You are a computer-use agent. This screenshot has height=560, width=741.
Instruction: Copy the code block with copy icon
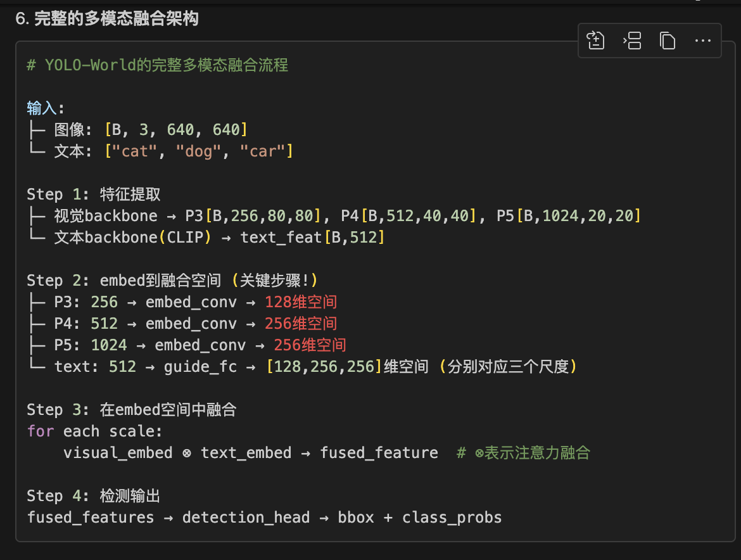[x=668, y=41]
